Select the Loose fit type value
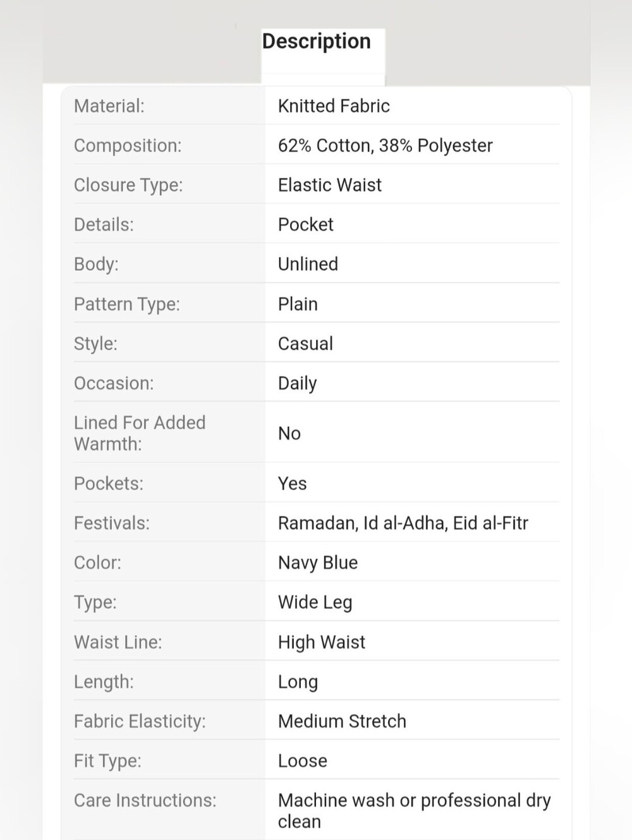 [x=303, y=761]
